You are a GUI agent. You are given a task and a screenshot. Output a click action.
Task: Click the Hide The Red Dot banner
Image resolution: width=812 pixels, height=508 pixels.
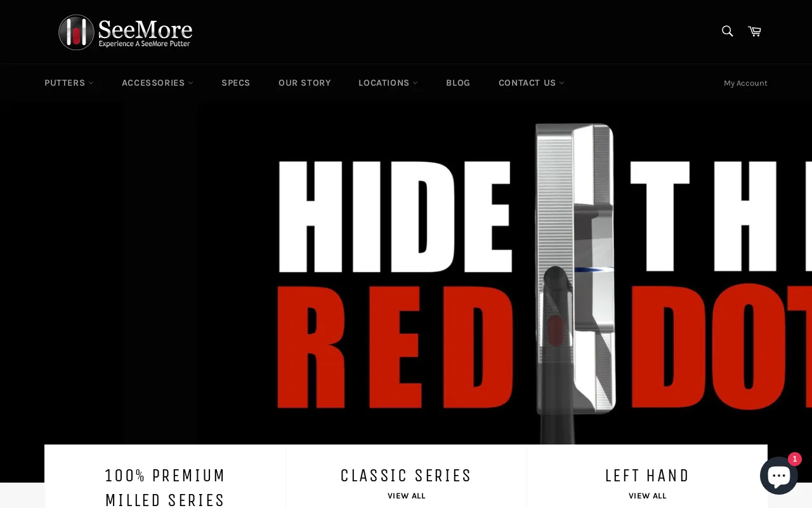click(x=406, y=274)
